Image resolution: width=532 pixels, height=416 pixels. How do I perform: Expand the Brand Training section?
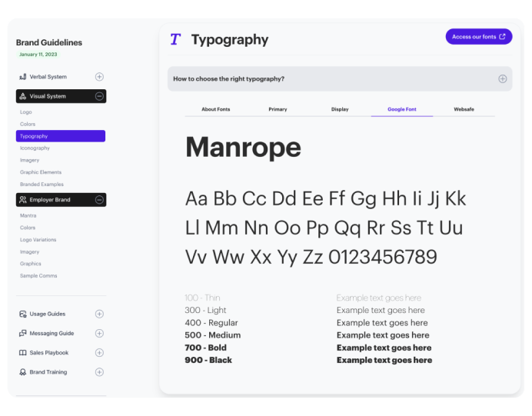[99, 372]
